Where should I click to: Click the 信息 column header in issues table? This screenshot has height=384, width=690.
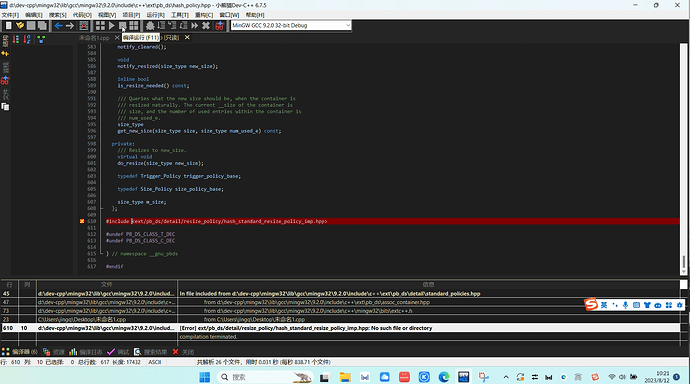pos(428,285)
